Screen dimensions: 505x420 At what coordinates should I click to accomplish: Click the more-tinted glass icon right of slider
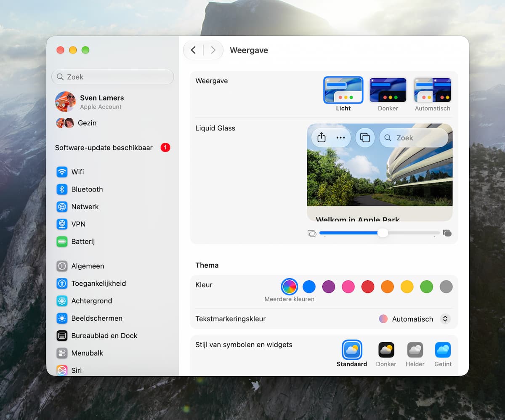447,233
